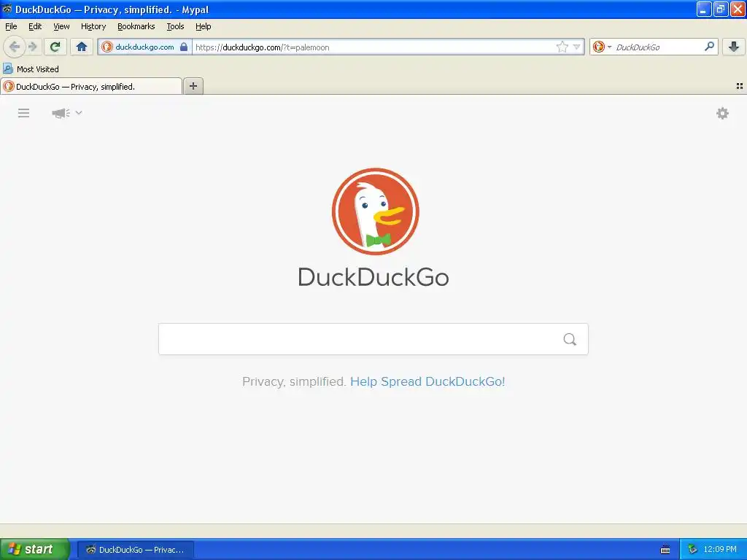This screenshot has height=560, width=747.
Task: Expand the chevron next to the megaphone
Action: [79, 113]
